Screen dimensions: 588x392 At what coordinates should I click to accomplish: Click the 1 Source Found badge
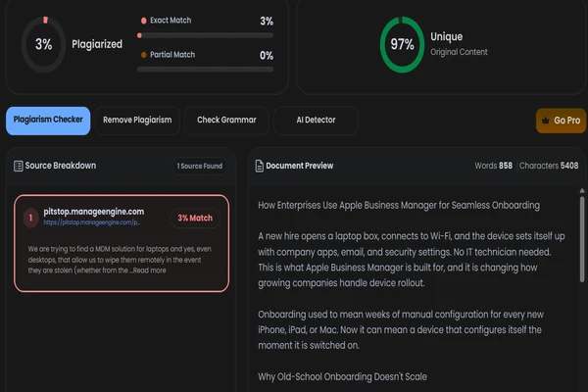(x=200, y=166)
